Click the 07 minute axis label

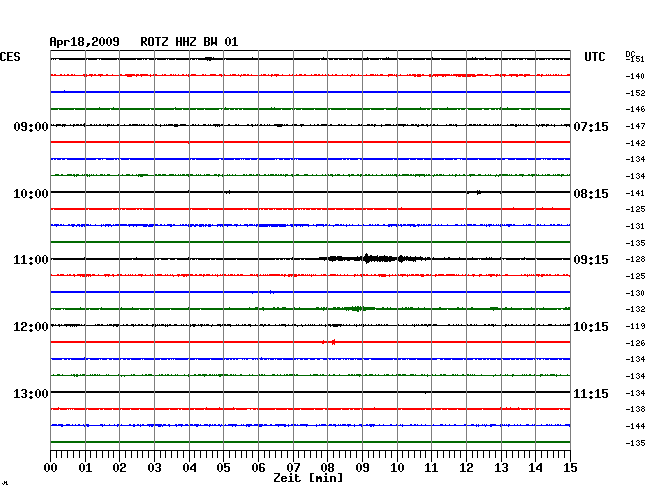point(293,468)
